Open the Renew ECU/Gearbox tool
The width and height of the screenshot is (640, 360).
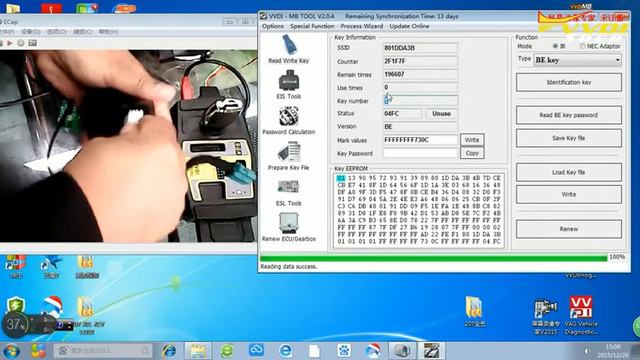289,227
